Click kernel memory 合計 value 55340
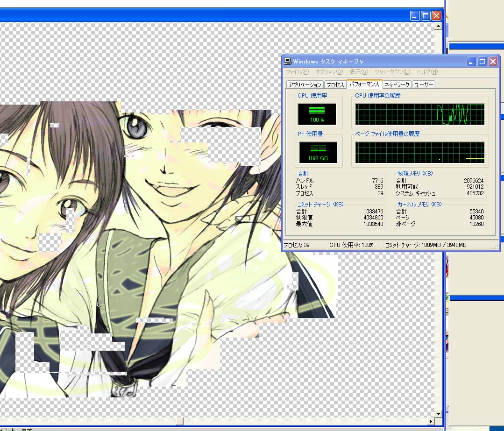The height and width of the screenshot is (431, 504). [x=476, y=212]
